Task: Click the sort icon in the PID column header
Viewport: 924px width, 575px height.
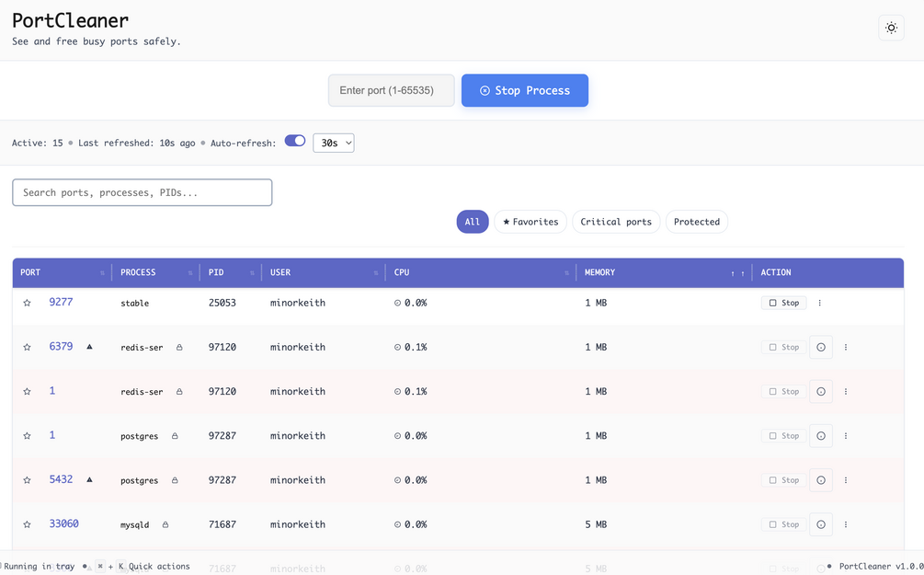Action: pos(252,273)
